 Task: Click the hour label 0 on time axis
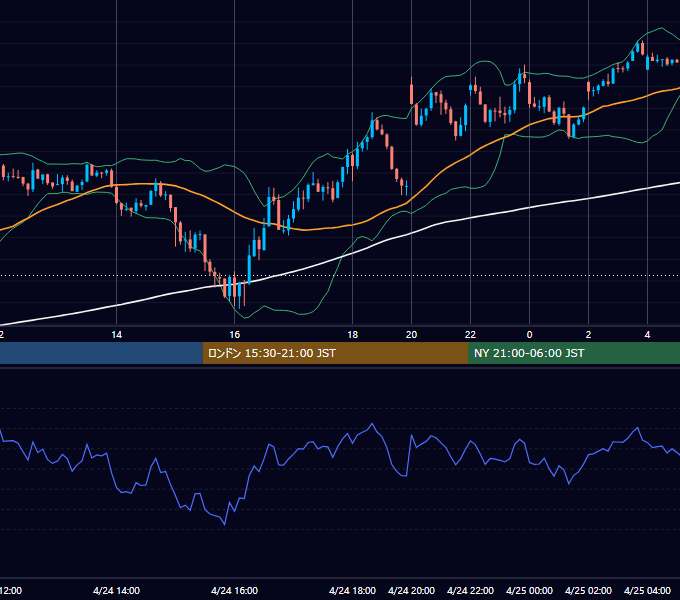530,335
